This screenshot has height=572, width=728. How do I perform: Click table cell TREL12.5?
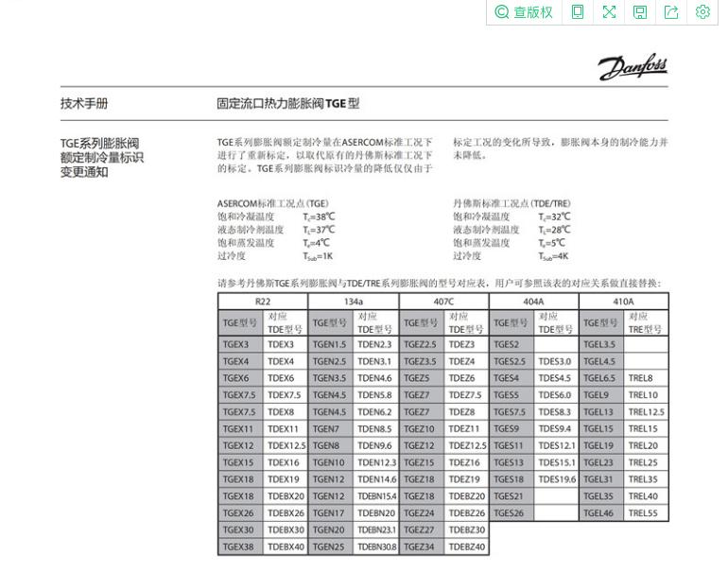click(x=646, y=412)
